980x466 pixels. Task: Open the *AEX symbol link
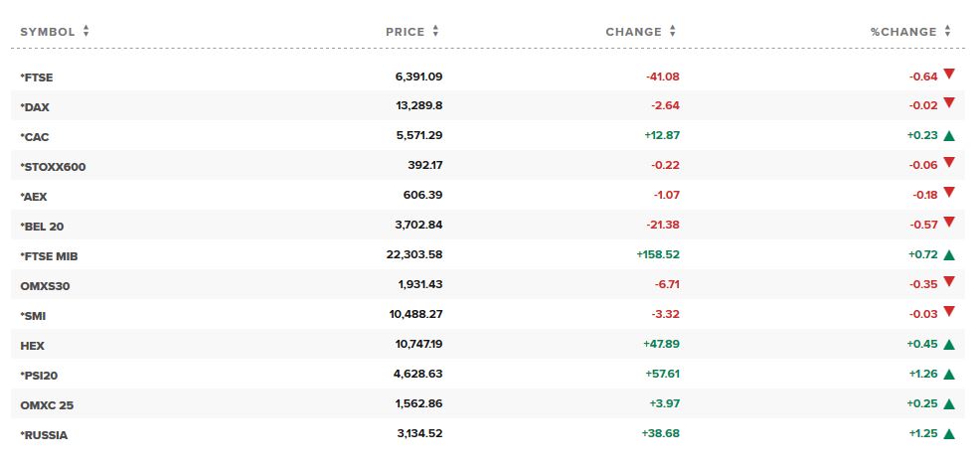coord(33,197)
